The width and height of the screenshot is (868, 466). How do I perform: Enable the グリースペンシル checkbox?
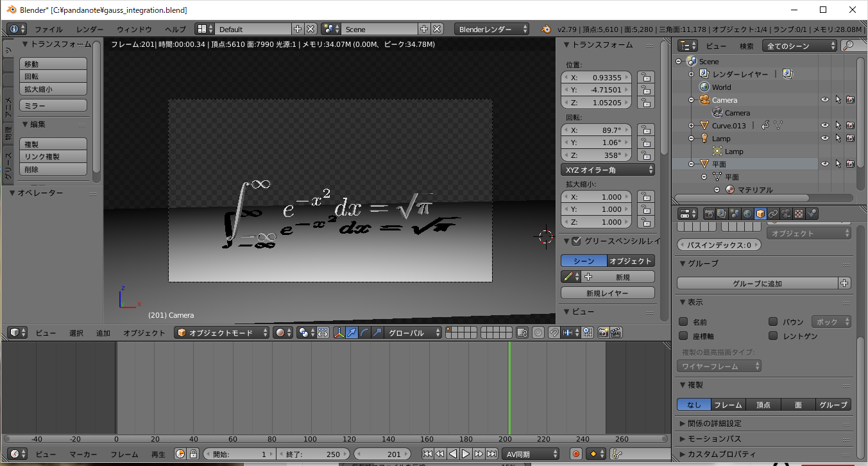tap(576, 241)
